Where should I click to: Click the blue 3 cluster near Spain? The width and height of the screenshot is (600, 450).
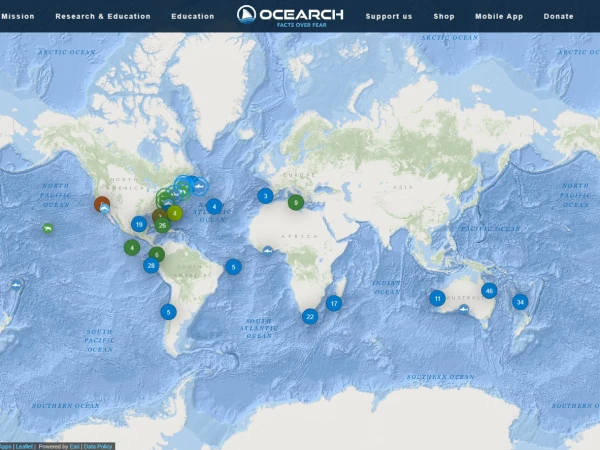(x=265, y=196)
